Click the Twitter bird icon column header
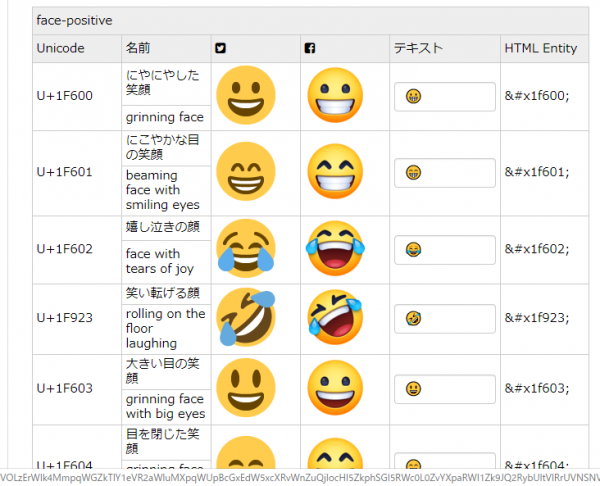This screenshot has width=600, height=486. [220, 48]
